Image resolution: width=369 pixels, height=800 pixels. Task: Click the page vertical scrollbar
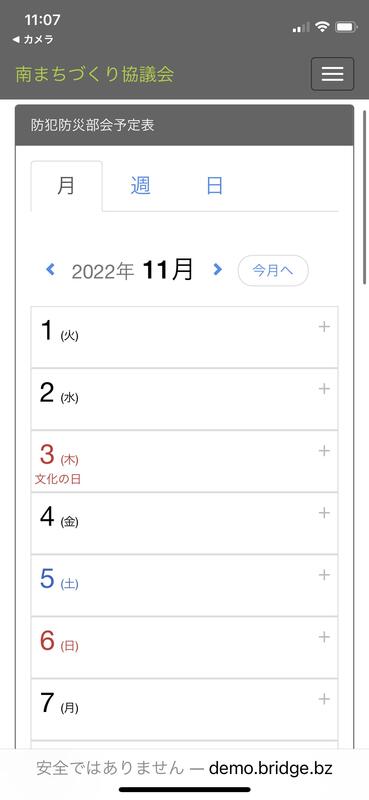364,197
